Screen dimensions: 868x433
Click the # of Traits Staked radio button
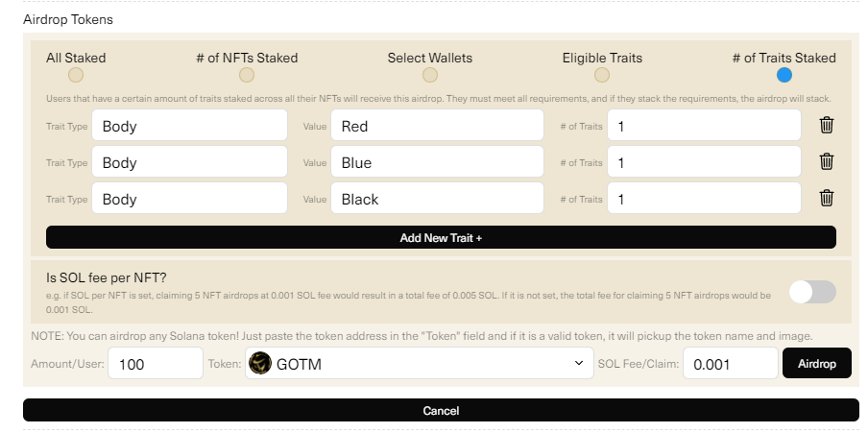pyautogui.click(x=784, y=75)
